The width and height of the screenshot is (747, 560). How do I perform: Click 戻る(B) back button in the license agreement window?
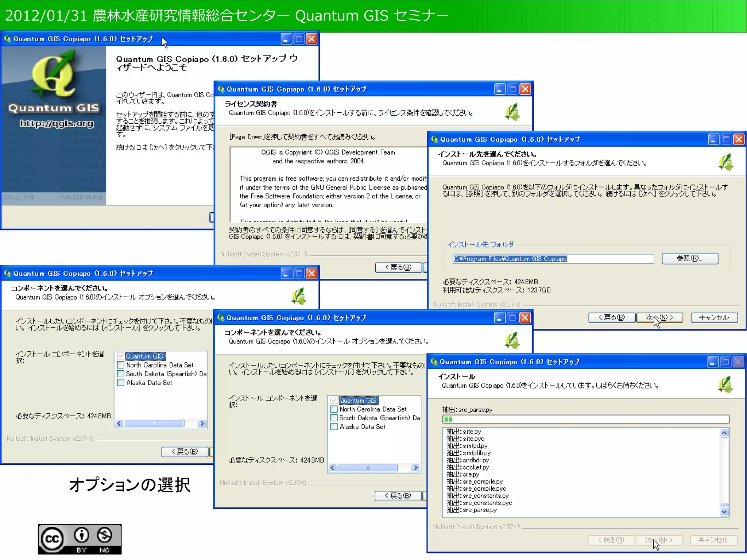pos(398,267)
